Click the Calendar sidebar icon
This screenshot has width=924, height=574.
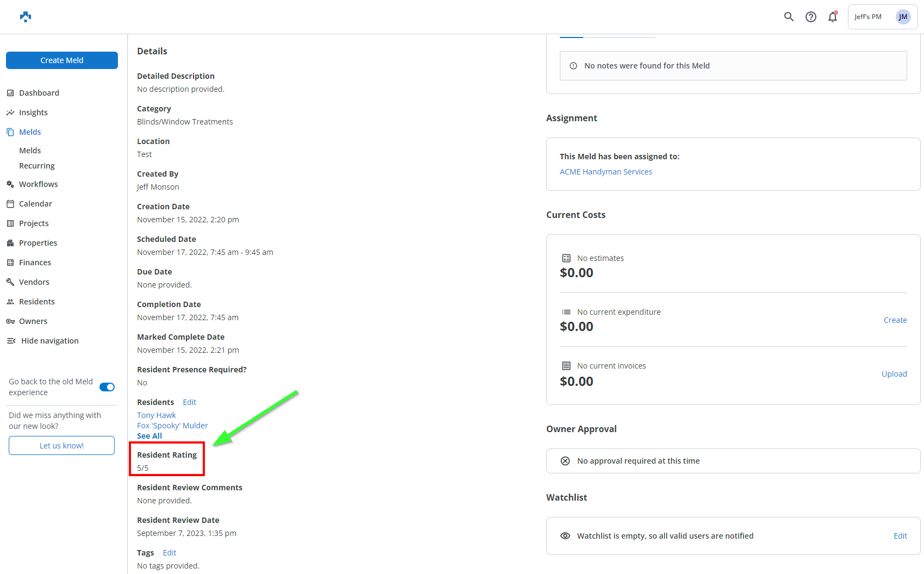pos(10,204)
